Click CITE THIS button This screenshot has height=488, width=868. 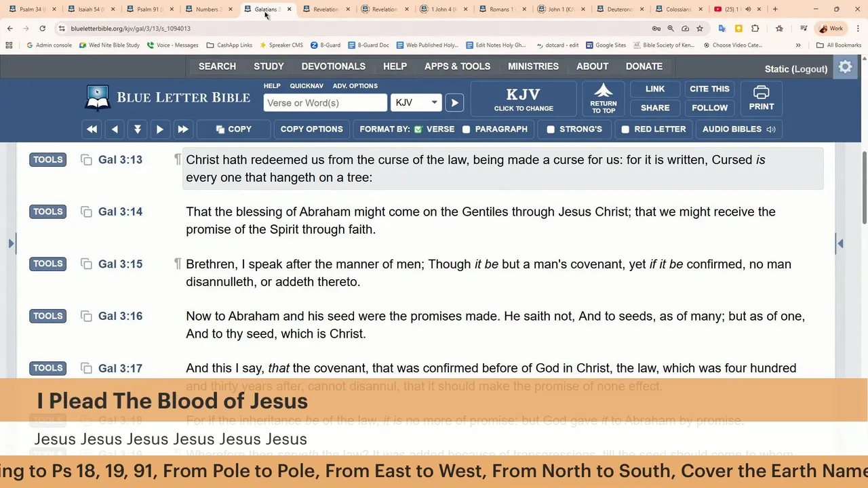click(709, 89)
